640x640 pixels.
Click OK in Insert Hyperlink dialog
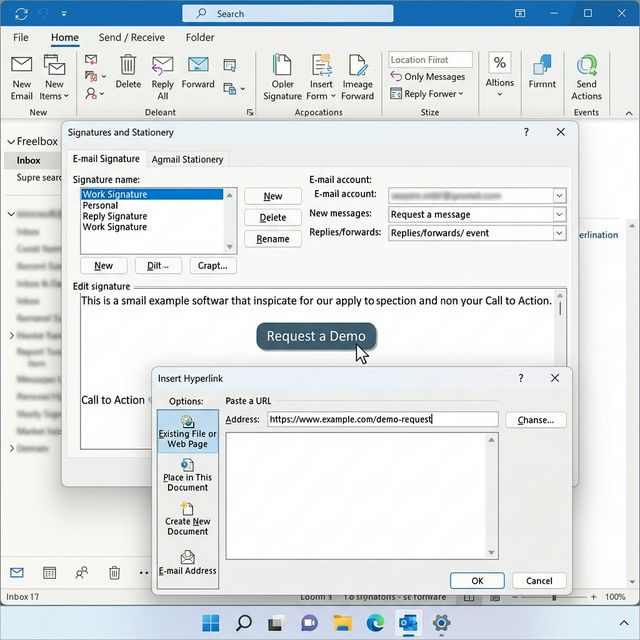click(477, 581)
